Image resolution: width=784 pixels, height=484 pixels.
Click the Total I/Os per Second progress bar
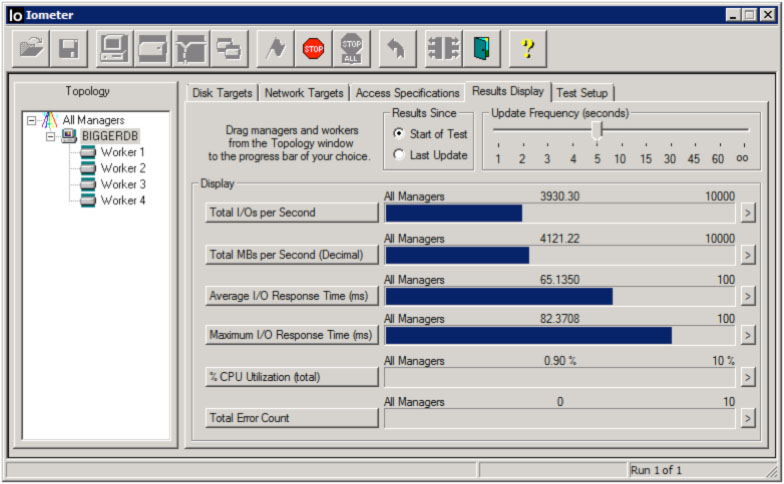tap(560, 213)
